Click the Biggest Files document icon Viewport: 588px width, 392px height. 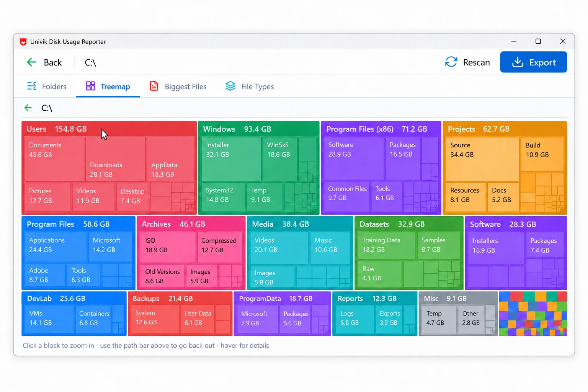pos(154,86)
